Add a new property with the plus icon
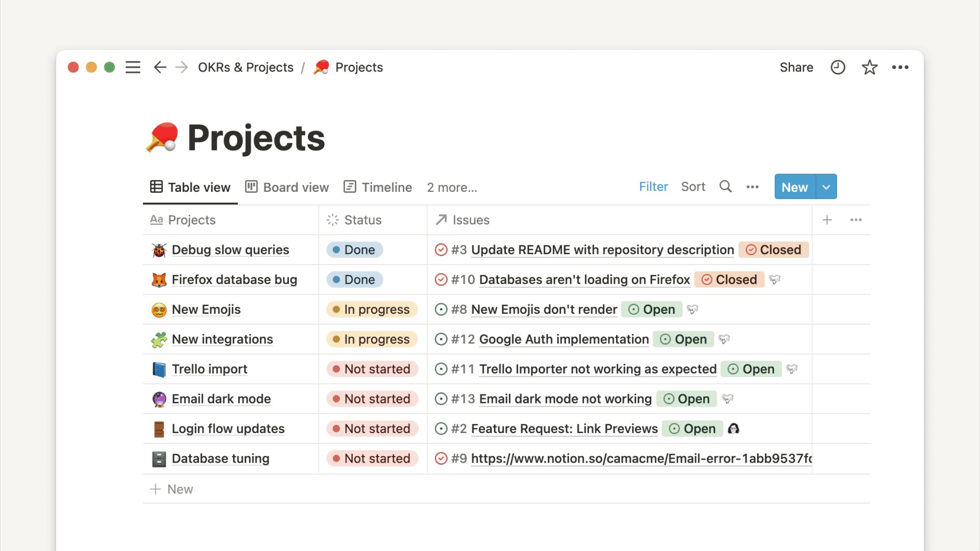Viewport: 980px width, 551px height. (x=827, y=220)
